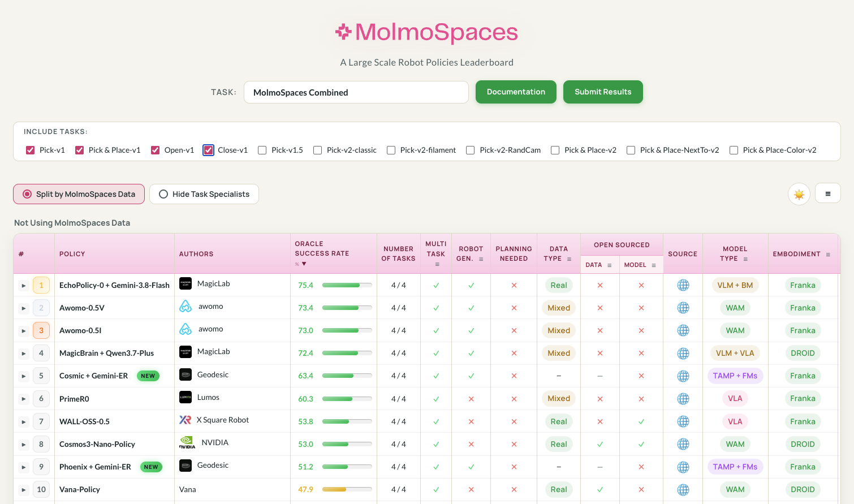The width and height of the screenshot is (854, 504).
Task: Open globe source icon for Cosmos3-Nano-Policy
Action: (x=683, y=444)
